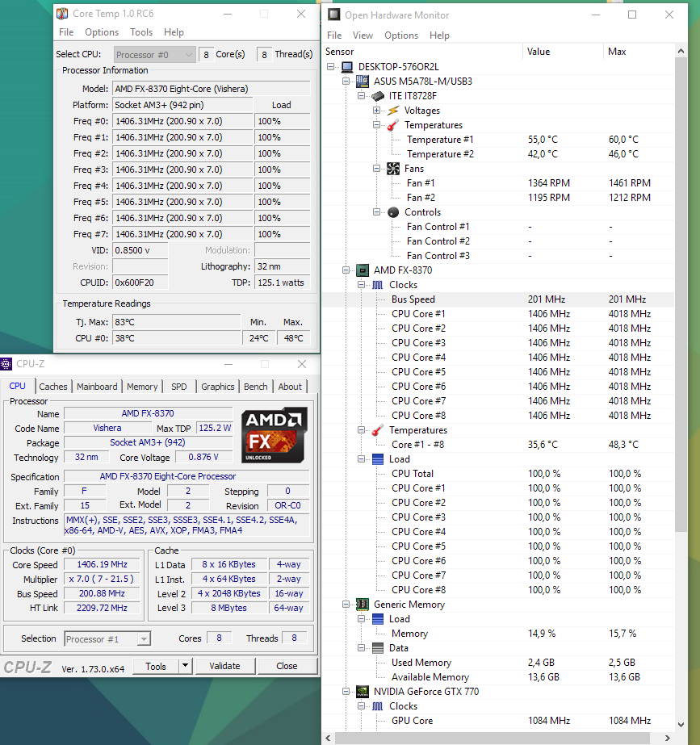The height and width of the screenshot is (745, 700).
Task: Open Core Temp Options menu
Action: pos(102,32)
